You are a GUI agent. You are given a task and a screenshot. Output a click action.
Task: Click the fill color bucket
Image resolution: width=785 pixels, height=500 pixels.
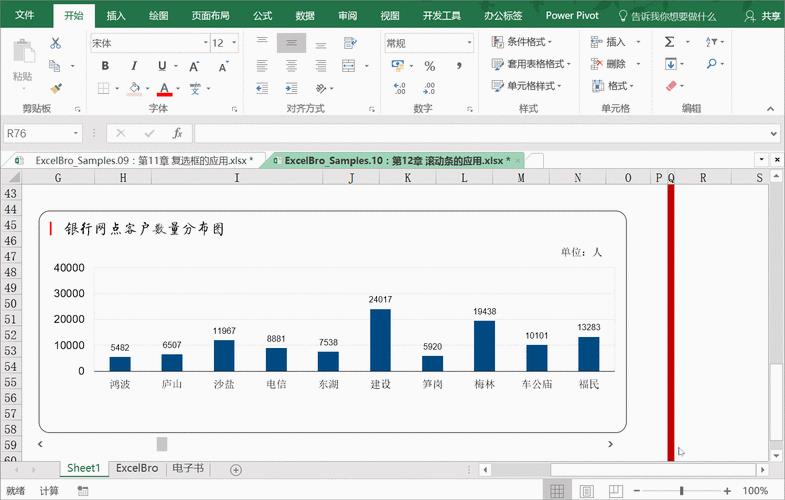(x=134, y=89)
